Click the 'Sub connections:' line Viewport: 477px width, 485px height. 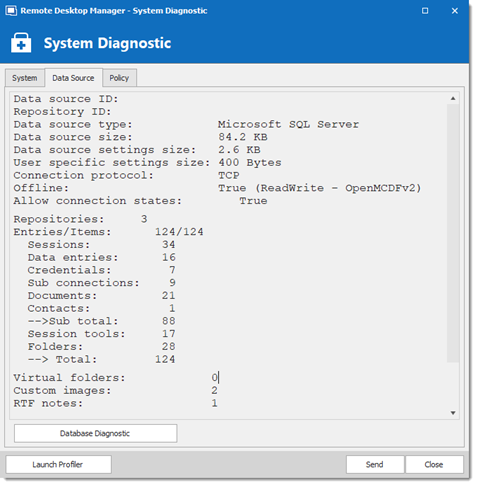[101, 283]
